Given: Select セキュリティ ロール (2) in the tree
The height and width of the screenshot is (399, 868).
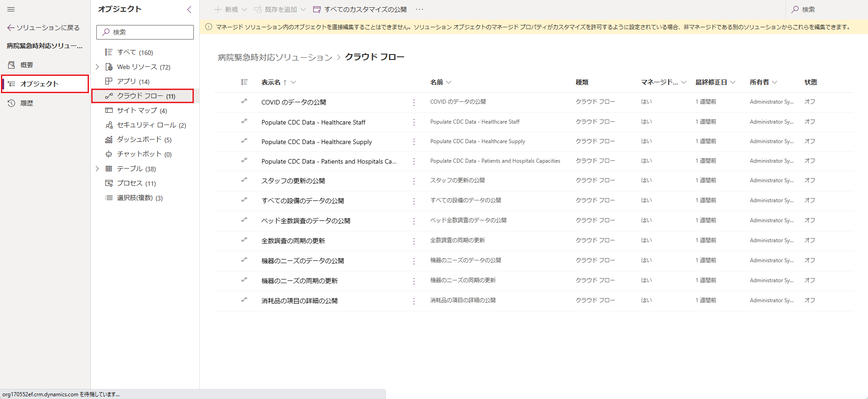Looking at the screenshot, I should [151, 125].
